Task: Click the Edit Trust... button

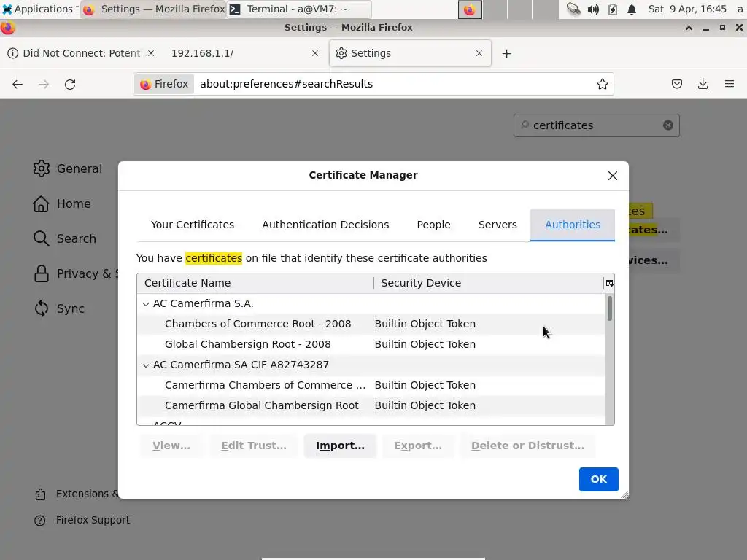Action: click(253, 446)
